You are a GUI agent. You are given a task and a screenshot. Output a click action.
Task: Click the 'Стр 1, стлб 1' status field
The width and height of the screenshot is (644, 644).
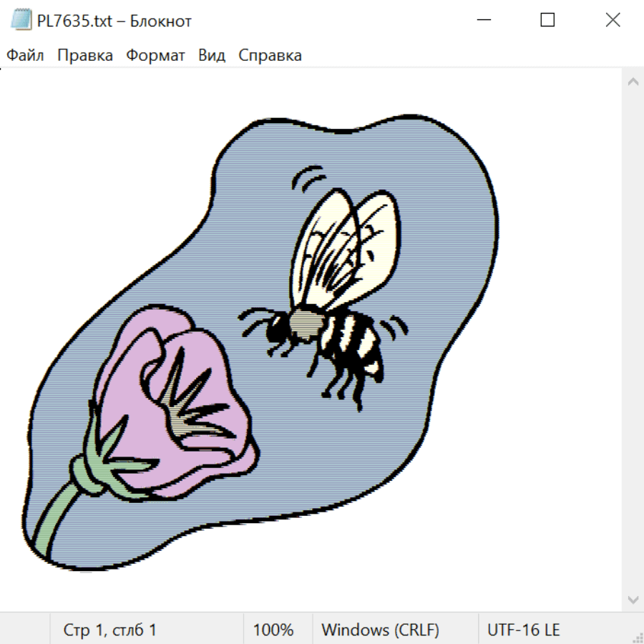[x=110, y=630]
